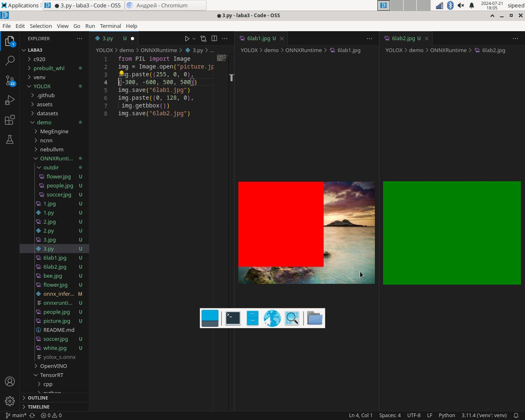This screenshot has width=525, height=420.
Task: Open the Run and Debug view
Action: tap(10, 100)
